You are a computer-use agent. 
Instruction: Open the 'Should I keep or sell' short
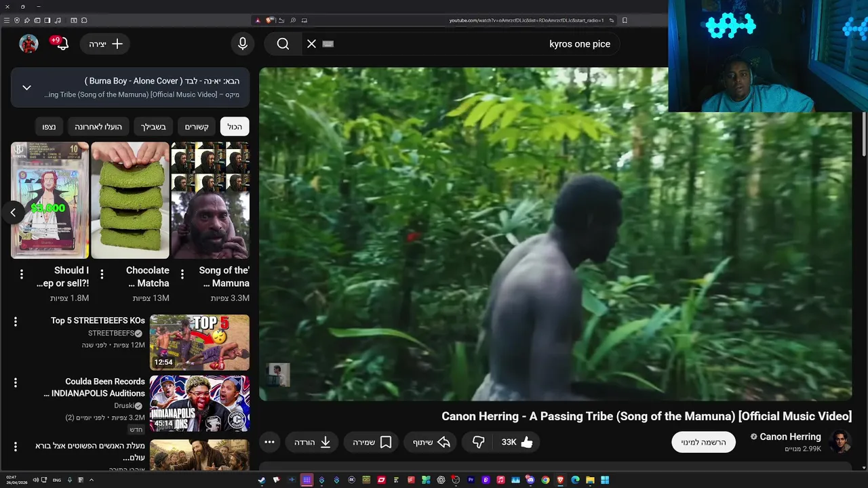50,201
